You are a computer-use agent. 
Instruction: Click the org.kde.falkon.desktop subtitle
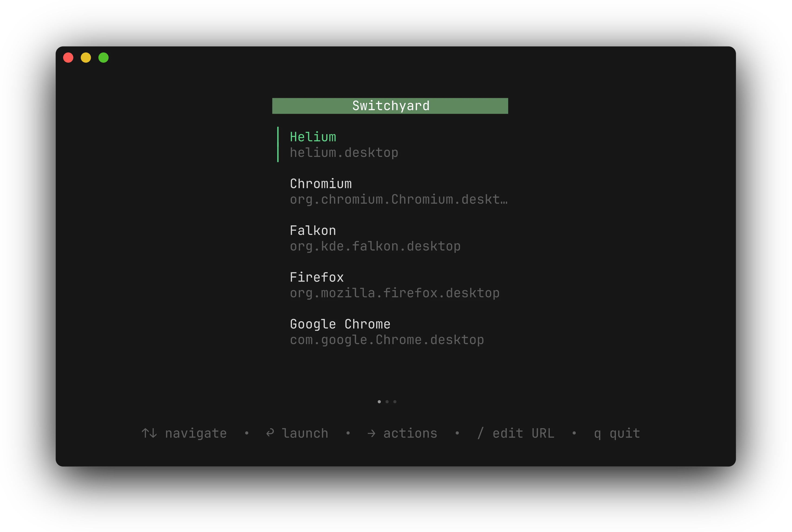tap(375, 247)
